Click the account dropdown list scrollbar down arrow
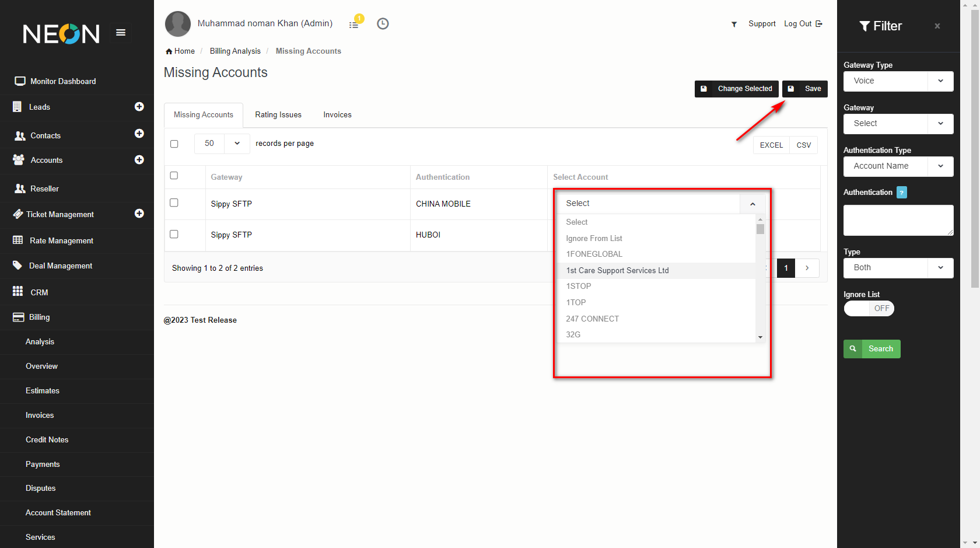The width and height of the screenshot is (980, 548). coord(760,337)
